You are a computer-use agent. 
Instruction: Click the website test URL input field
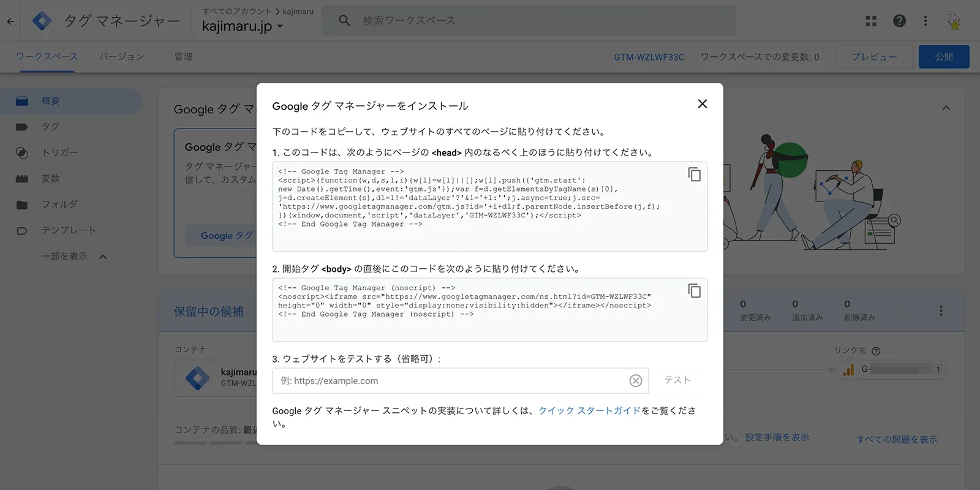[x=452, y=381]
